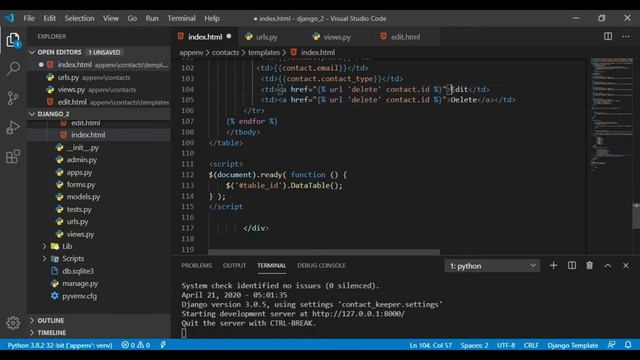The image size is (640, 360).
Task: Open db.sqlite3 in the file tree
Action: (99, 271)
